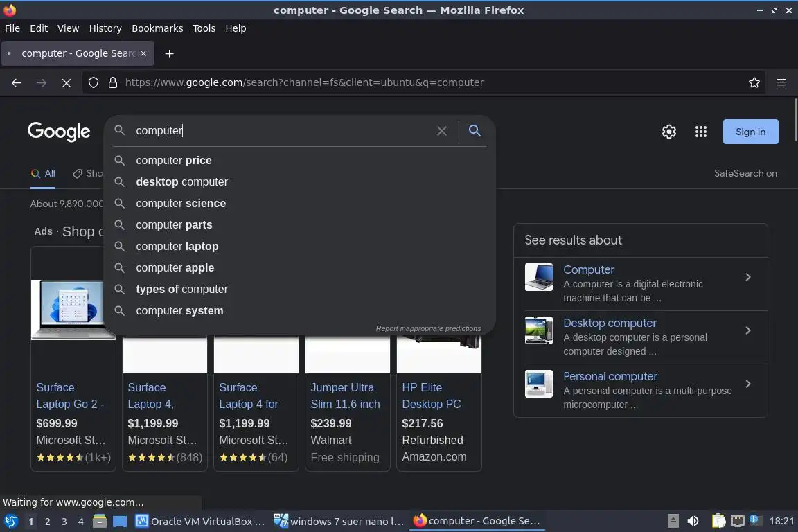Open Surface Laptop Go 2 product ad
Screen dimensions: 798x532
(x=70, y=396)
